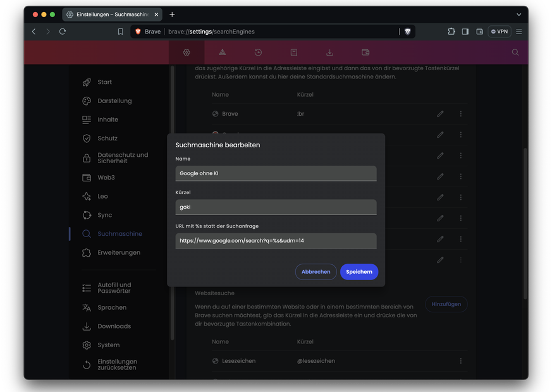Open the Brave Wallet toolbar icon
Viewport: 552px width, 392px height.
point(479,32)
